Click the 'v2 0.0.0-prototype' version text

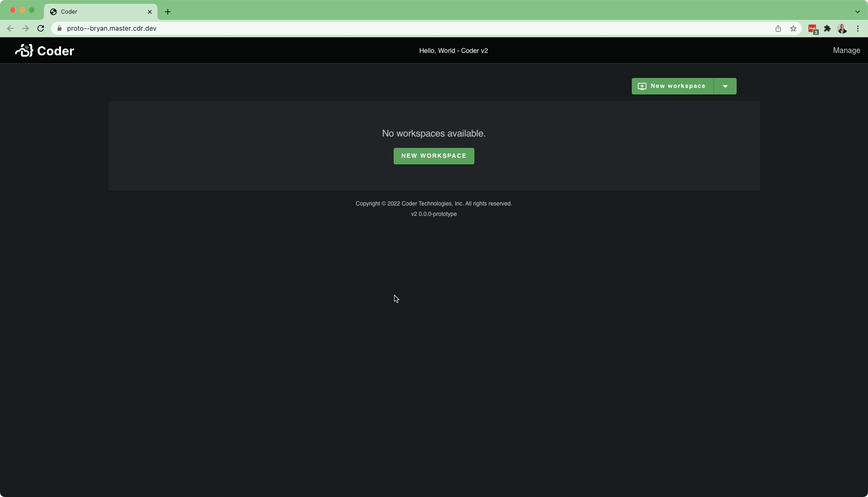point(434,214)
